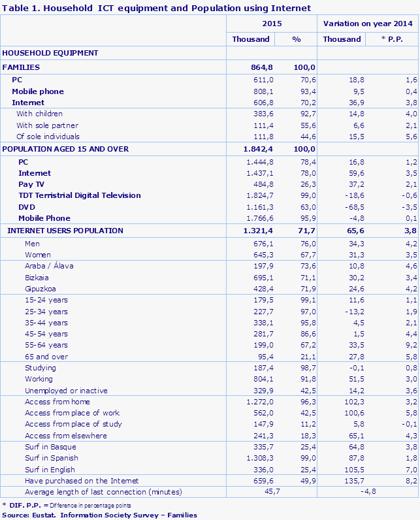Screen dimensions: 420x520
Task: Click 'Access from elsewhere' row label
Action: tap(66, 436)
